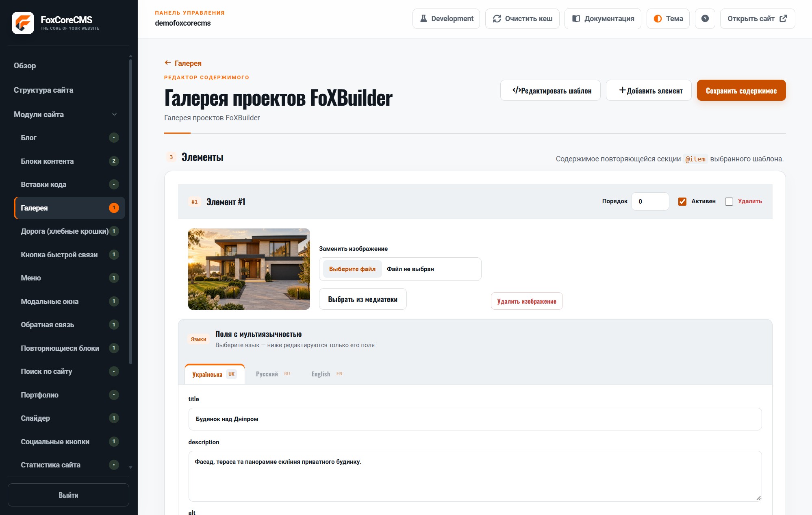812x515 pixels.
Task: Click the plus icon in Добавить элемент
Action: click(x=622, y=90)
